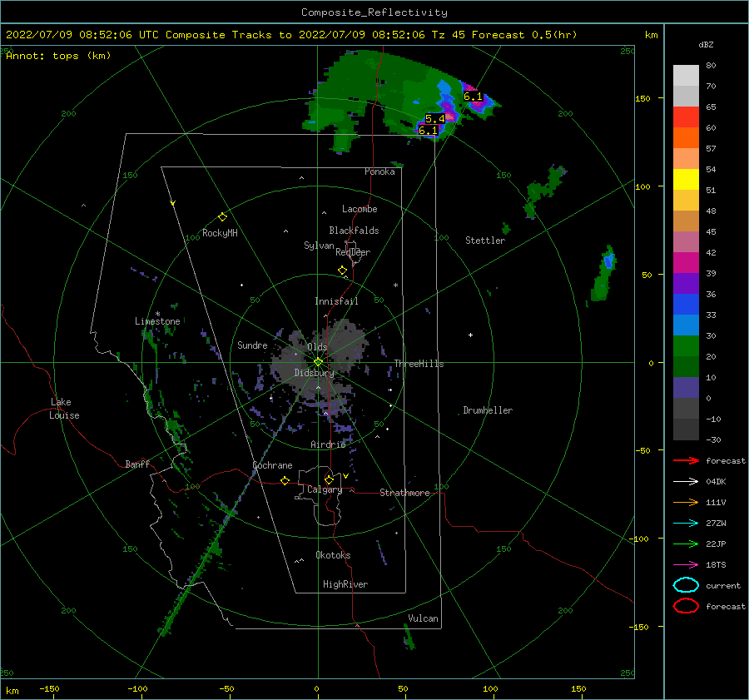Click the Lacombe city label

(360, 209)
